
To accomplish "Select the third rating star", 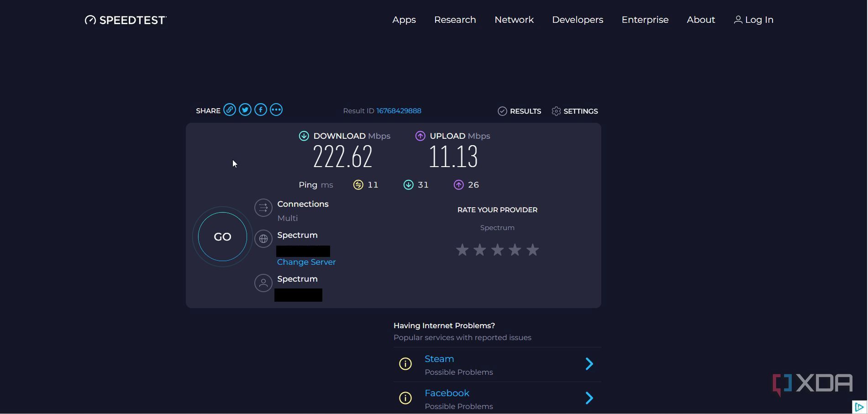I will (497, 250).
